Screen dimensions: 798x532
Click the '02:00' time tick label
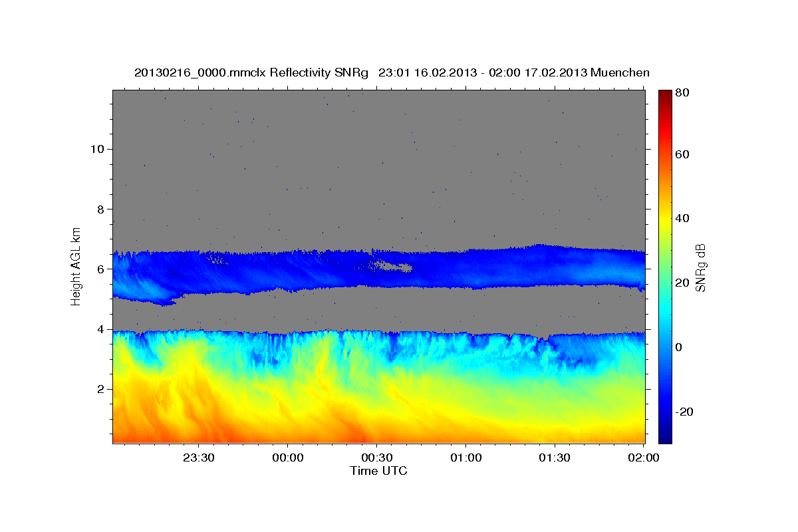coord(642,458)
